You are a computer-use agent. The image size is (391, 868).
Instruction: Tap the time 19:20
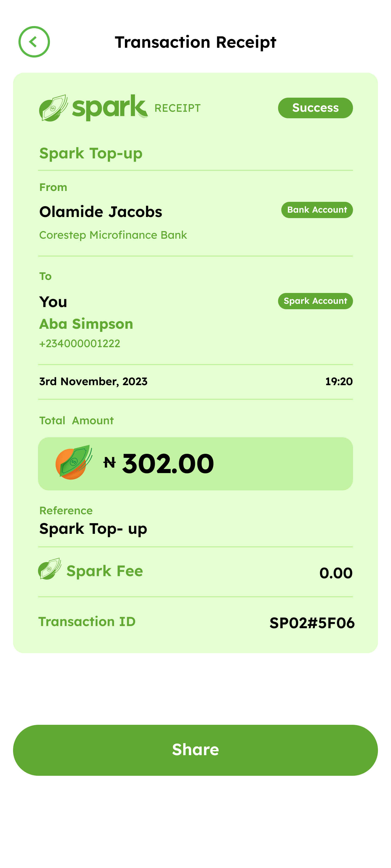coord(339,381)
